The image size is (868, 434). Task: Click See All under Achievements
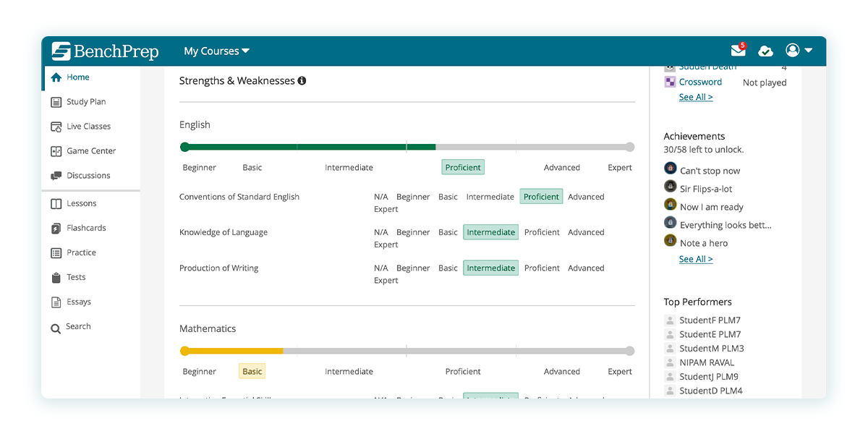point(696,259)
